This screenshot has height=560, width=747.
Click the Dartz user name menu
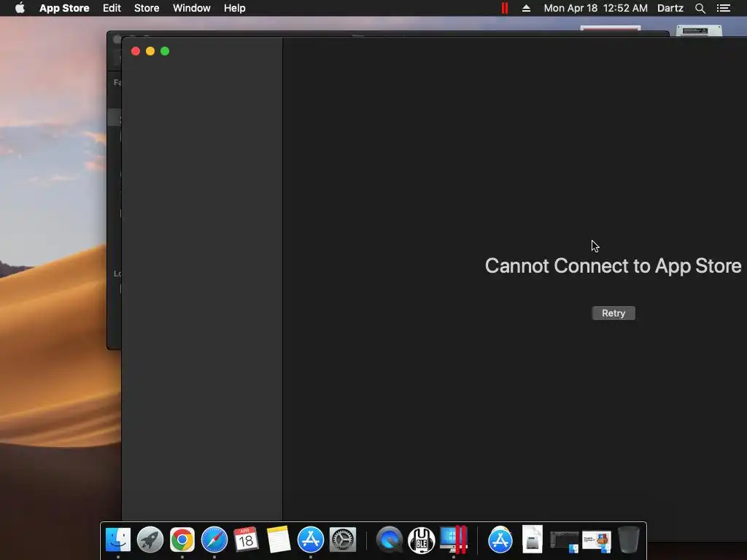(x=670, y=8)
